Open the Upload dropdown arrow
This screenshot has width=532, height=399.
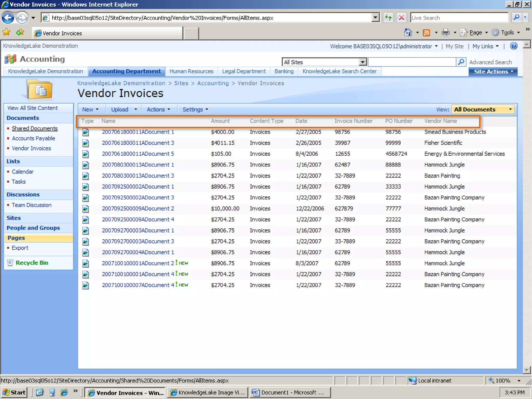click(136, 109)
